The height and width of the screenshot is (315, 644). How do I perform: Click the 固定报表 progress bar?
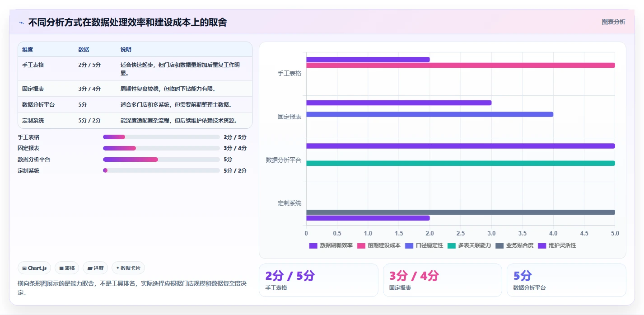click(x=161, y=148)
